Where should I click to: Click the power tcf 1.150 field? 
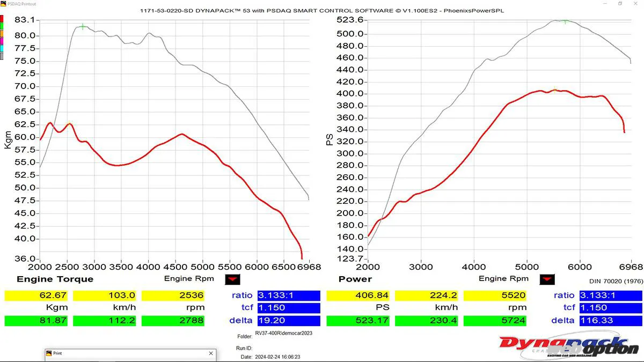(x=611, y=308)
